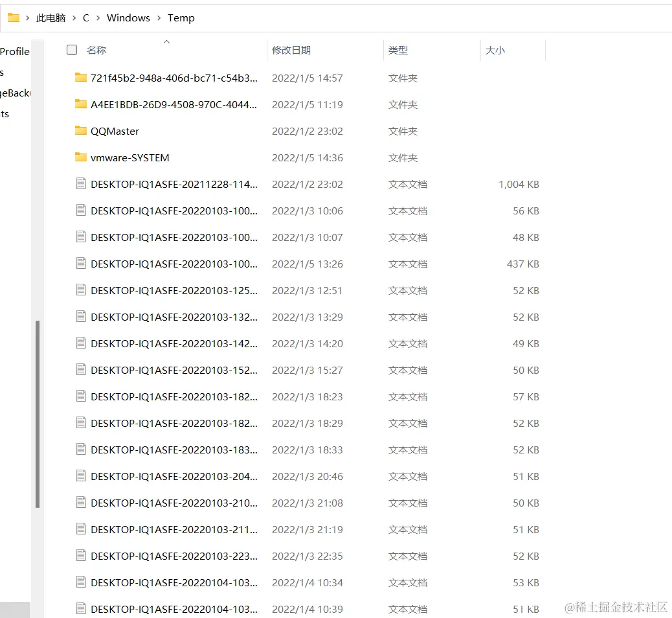Click the QQMaster folder icon
The image size is (672, 618).
coord(80,131)
